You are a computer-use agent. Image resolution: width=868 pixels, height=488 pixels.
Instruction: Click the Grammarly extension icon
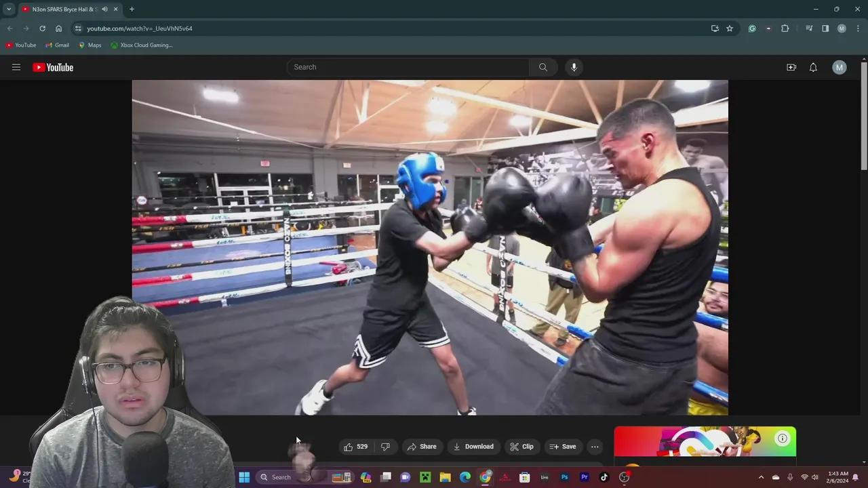752,28
